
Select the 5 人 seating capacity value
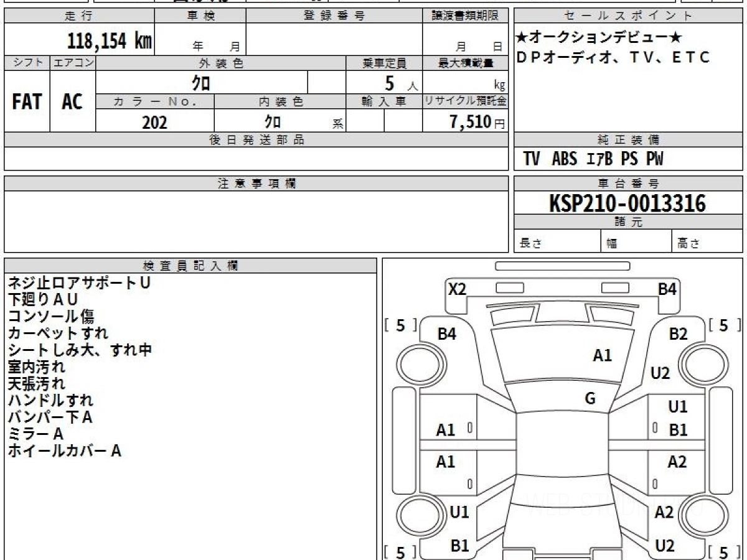[x=401, y=82]
